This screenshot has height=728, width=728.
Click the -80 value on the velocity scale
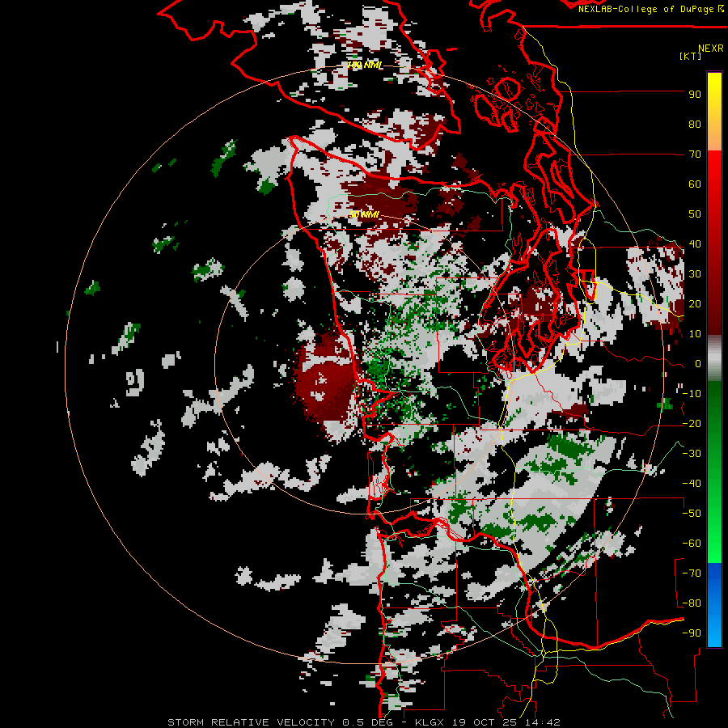click(x=692, y=603)
